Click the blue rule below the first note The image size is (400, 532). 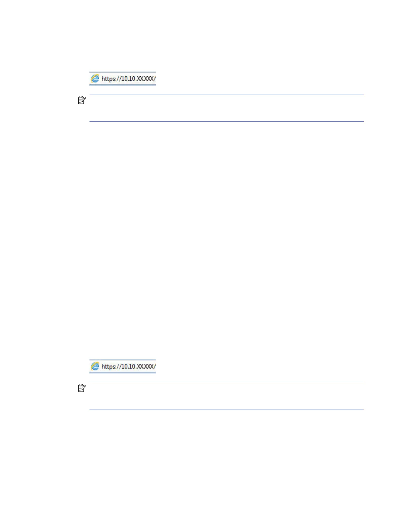(227, 121)
